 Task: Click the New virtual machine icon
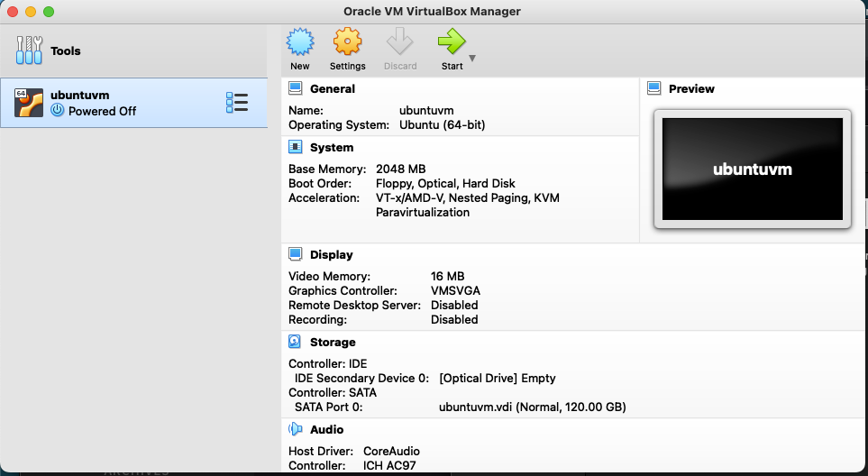[299, 42]
